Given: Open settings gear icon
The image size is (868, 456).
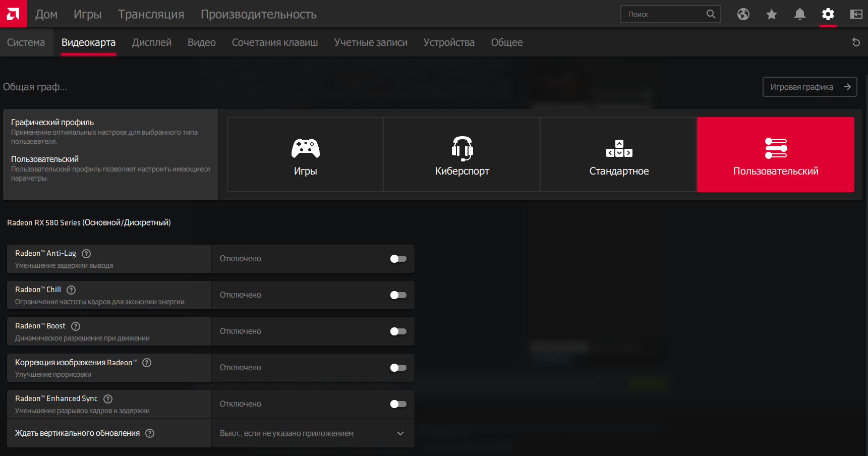Looking at the screenshot, I should (x=828, y=14).
